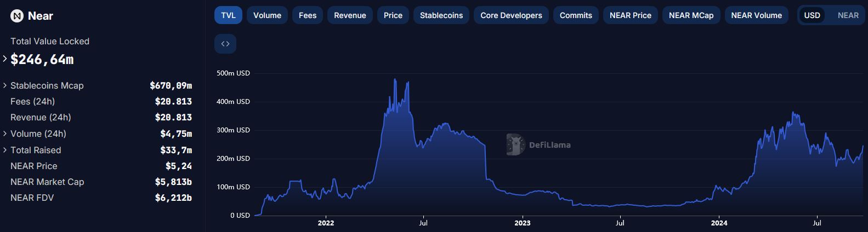Expand the Total Value Locked breakdown
The image size is (868, 232).
5,59
